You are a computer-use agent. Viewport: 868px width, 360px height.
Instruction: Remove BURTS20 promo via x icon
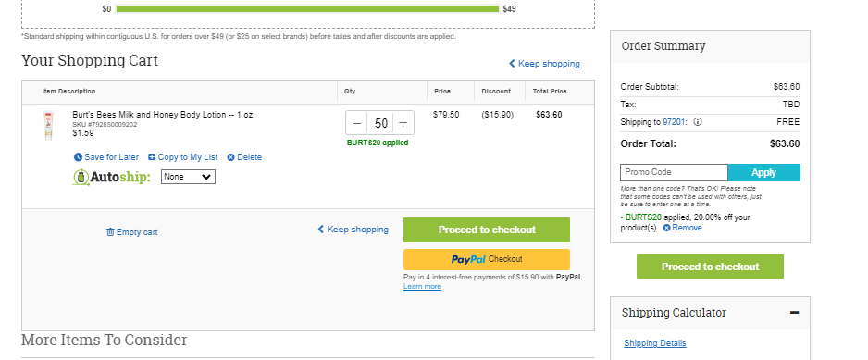[x=666, y=228]
